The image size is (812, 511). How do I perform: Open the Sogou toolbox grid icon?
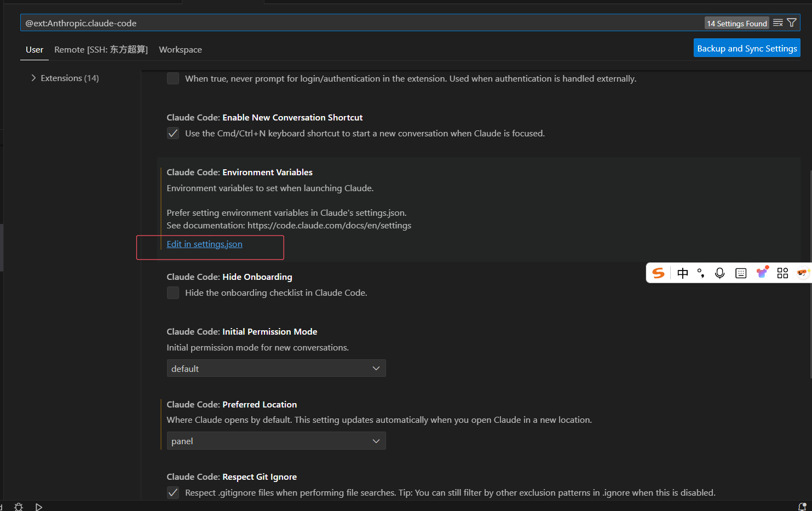pyautogui.click(x=782, y=273)
